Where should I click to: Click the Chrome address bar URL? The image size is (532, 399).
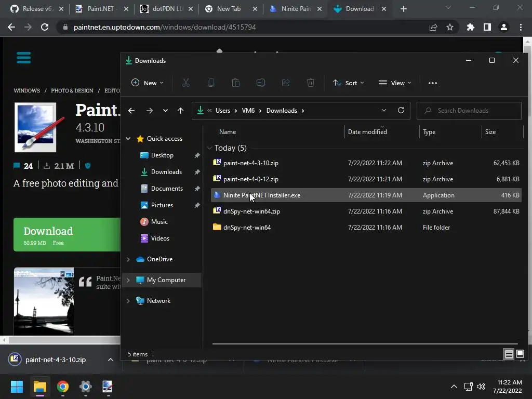[x=165, y=27]
